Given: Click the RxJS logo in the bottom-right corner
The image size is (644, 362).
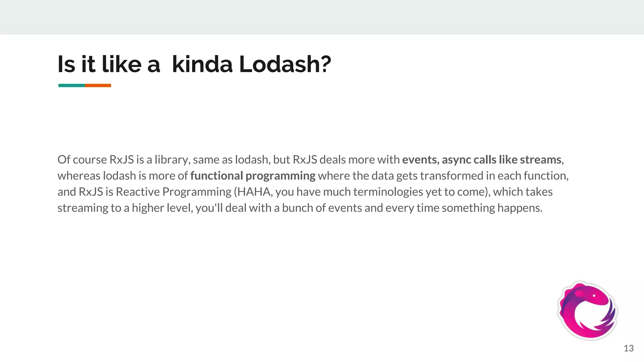Looking at the screenshot, I should click(587, 310).
